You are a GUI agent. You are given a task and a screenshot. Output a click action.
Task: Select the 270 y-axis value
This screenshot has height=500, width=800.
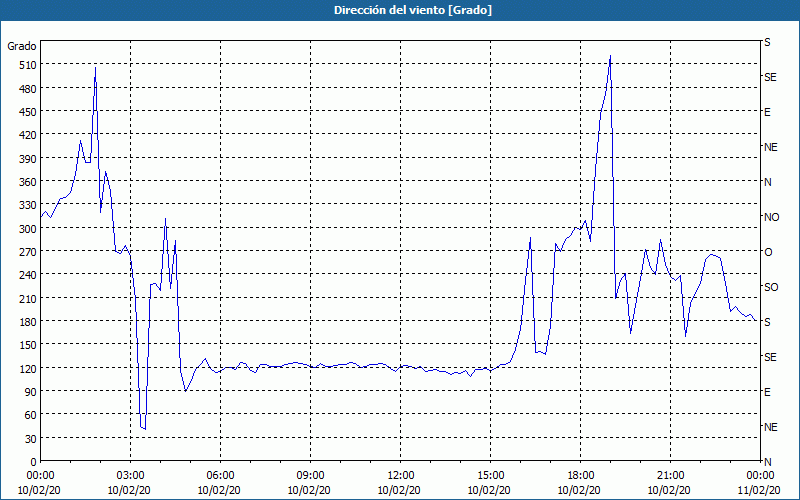28,252
